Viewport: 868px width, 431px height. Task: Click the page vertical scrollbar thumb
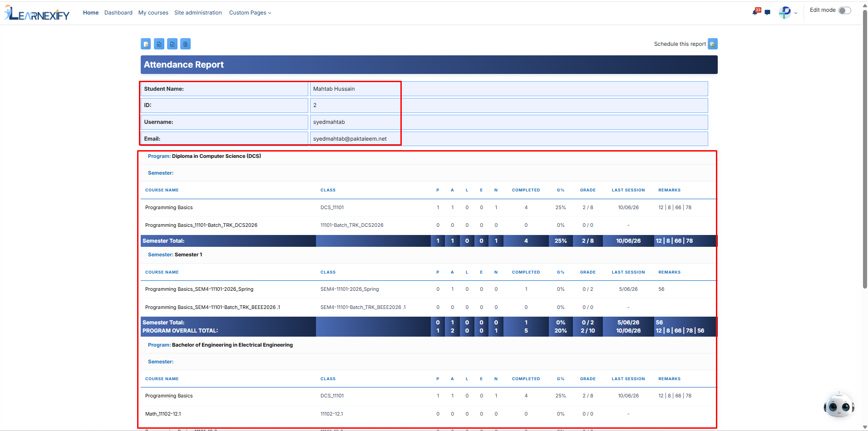(865, 149)
